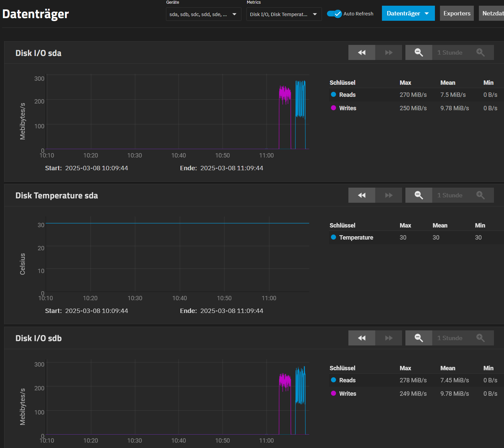Image resolution: width=504 pixels, height=448 pixels.
Task: Step forward in time on Disk Temperature sda chart
Action: [x=388, y=195]
